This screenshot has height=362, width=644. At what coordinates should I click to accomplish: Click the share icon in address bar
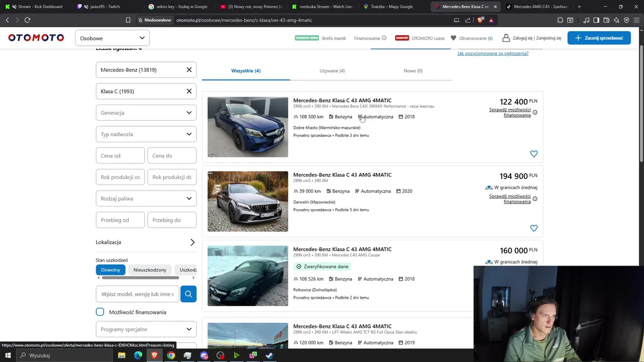coord(468,20)
